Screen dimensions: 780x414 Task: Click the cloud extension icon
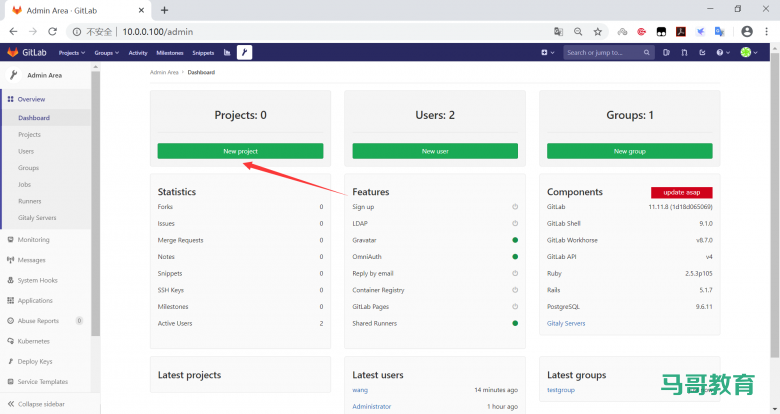622,31
